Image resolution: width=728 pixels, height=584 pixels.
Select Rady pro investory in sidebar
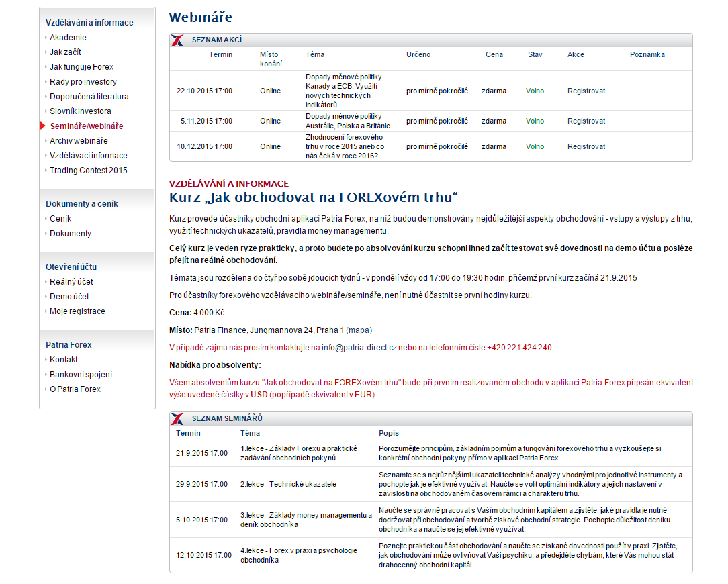pyautogui.click(x=83, y=82)
